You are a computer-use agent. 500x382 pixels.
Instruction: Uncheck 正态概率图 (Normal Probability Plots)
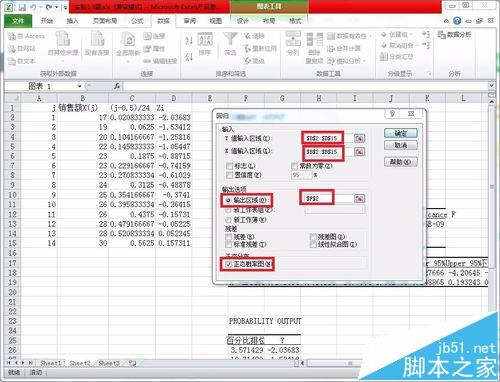click(x=229, y=264)
